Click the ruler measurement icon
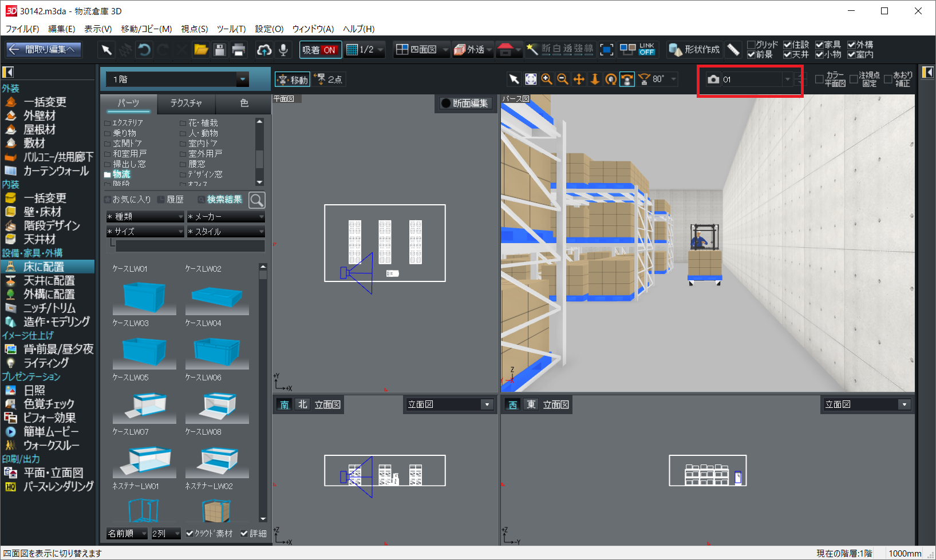This screenshot has width=936, height=560. pyautogui.click(x=733, y=50)
